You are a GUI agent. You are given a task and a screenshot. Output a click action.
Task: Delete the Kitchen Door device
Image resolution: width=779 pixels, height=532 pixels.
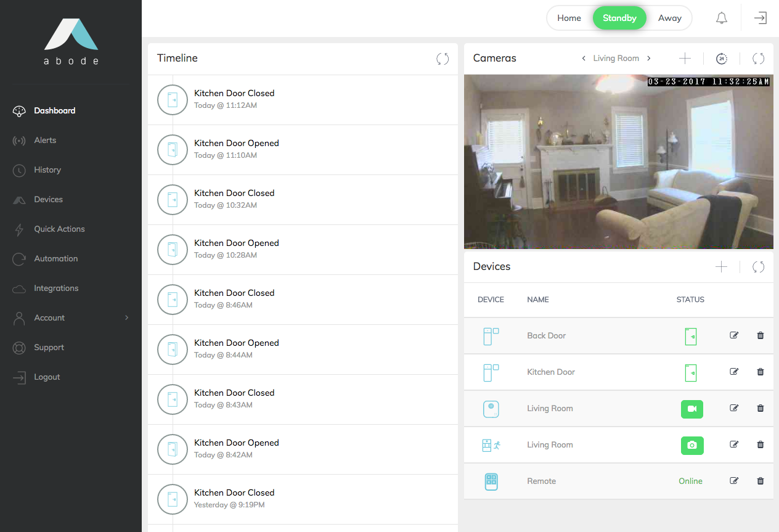[761, 372]
